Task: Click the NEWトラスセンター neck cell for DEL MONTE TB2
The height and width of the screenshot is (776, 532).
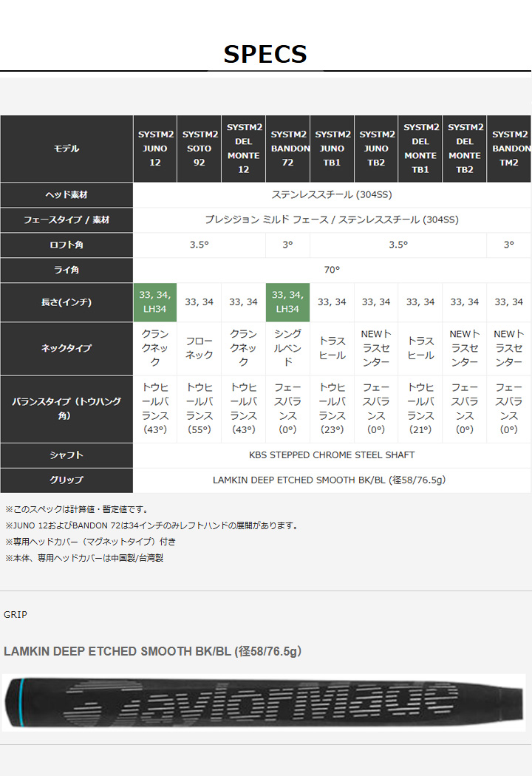Action: click(465, 348)
